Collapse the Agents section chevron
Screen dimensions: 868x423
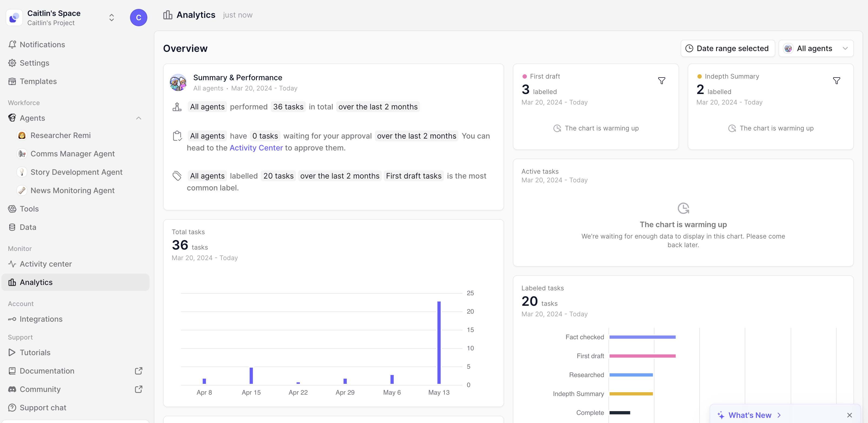138,118
